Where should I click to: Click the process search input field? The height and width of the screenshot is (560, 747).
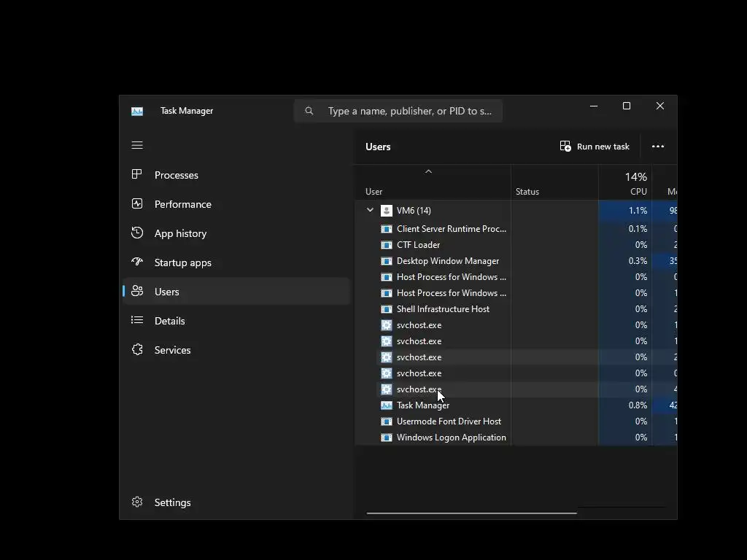click(x=398, y=111)
